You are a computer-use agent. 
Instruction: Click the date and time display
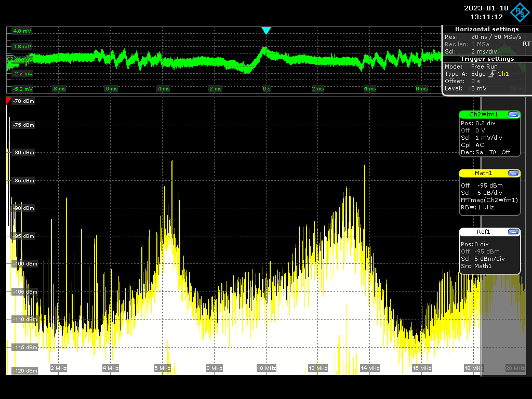(x=485, y=12)
